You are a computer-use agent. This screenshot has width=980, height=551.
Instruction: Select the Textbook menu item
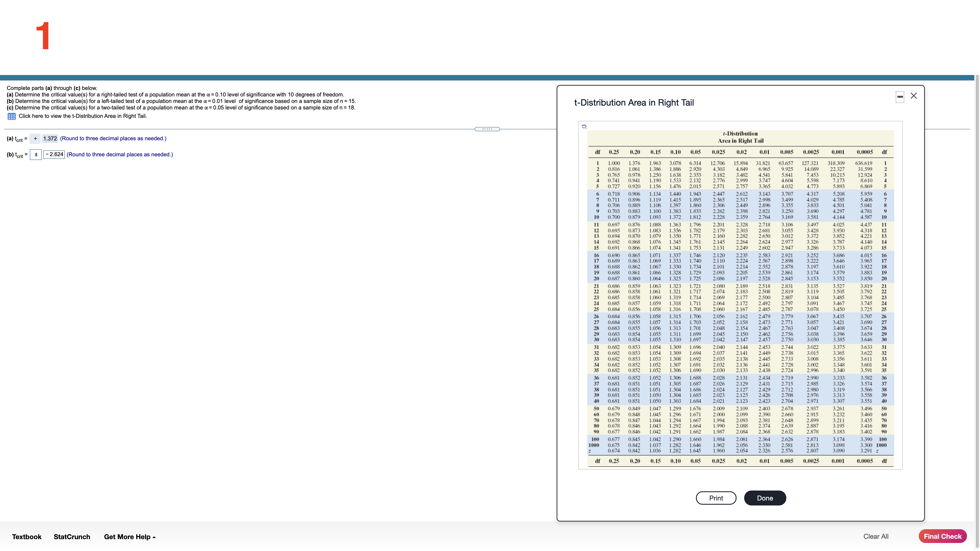[27, 536]
